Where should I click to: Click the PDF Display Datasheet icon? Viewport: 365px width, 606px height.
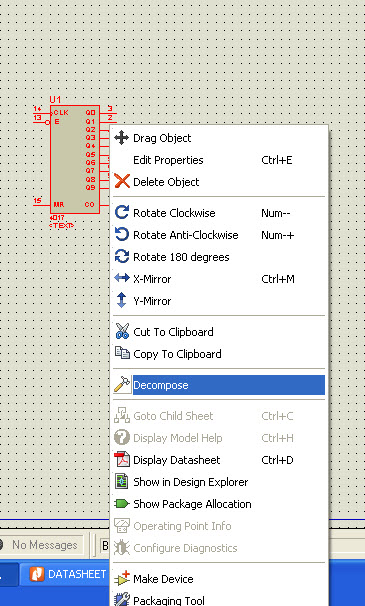tap(122, 460)
